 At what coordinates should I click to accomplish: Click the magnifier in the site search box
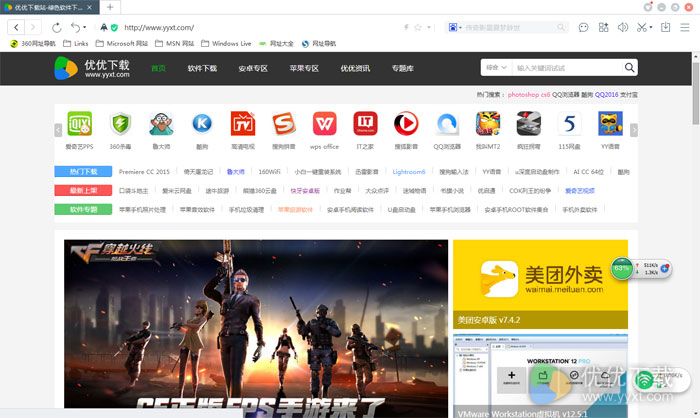629,67
